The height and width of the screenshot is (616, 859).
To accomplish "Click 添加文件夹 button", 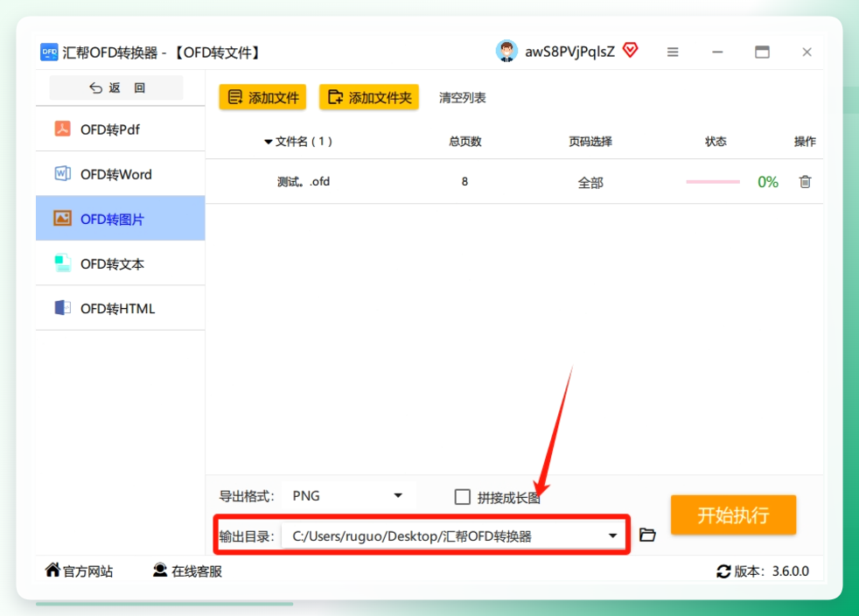I will pyautogui.click(x=369, y=97).
